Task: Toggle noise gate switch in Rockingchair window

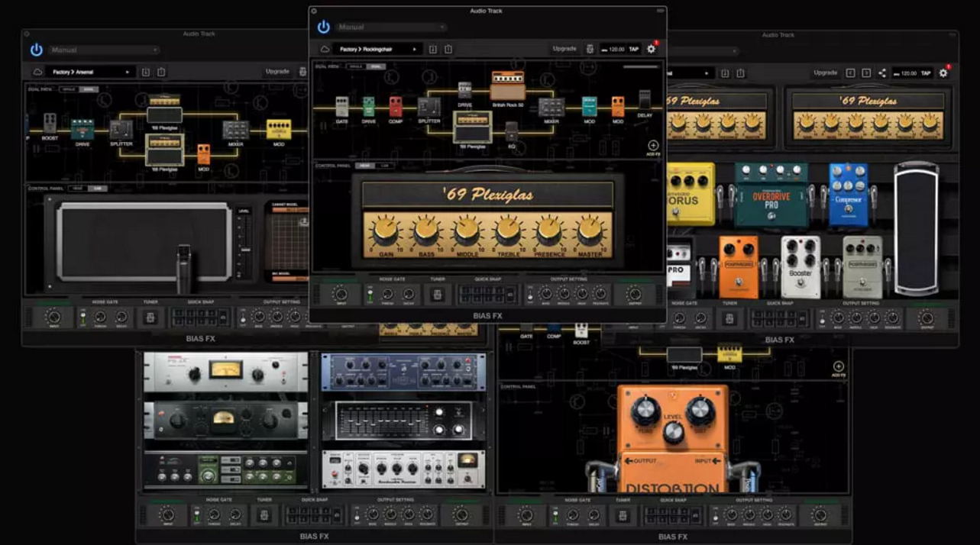Action: click(x=370, y=295)
